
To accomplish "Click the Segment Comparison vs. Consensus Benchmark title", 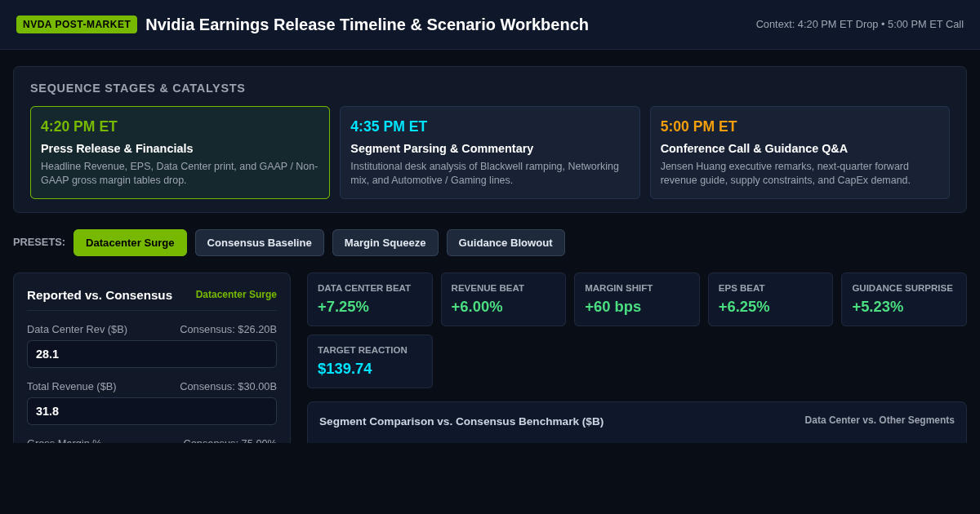I will (x=461, y=422).
